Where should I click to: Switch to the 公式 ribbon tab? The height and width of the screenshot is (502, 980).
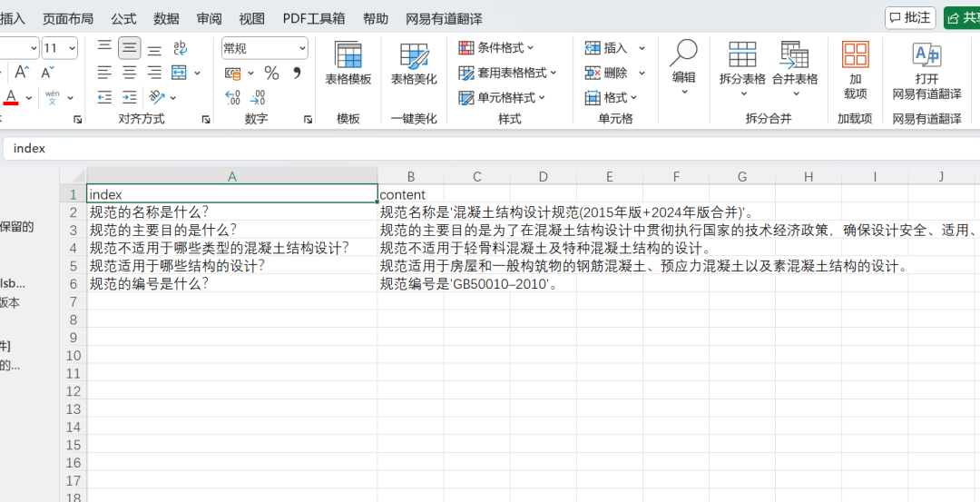point(123,18)
